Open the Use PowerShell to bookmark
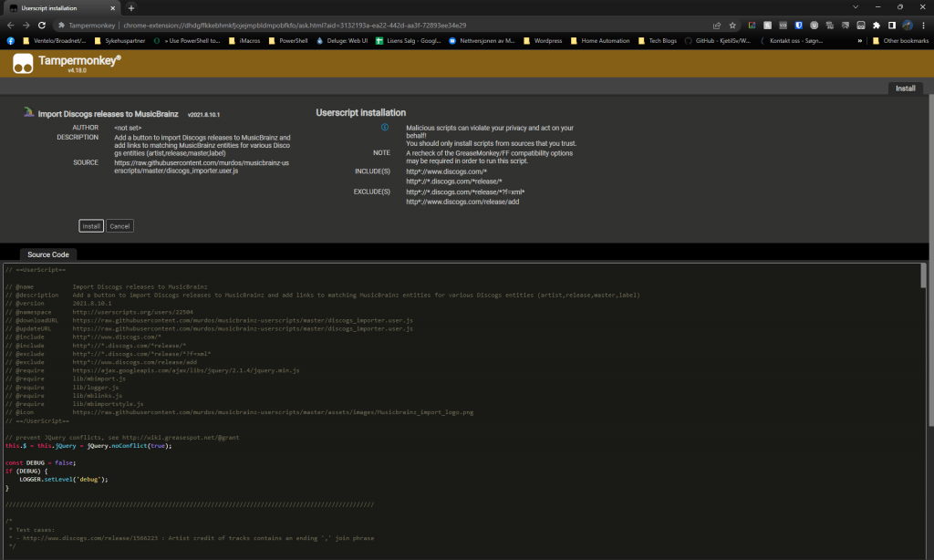This screenshot has height=560, width=934. 186,41
